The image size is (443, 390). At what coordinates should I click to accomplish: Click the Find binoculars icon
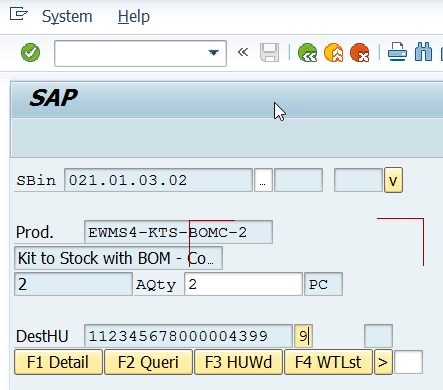pyautogui.click(x=423, y=52)
